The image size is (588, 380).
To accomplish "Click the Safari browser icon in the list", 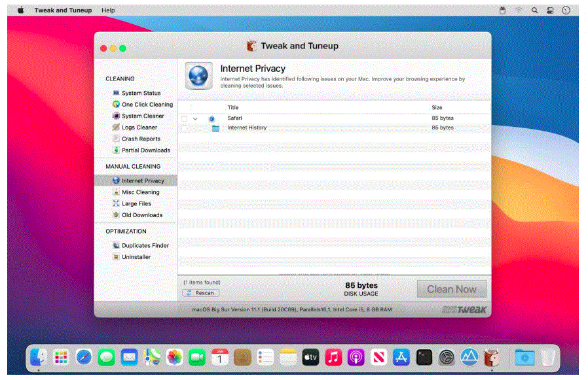I will point(212,118).
